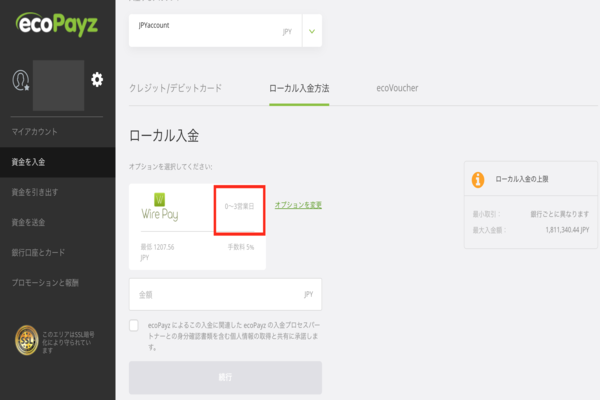
Task: Click the ecoPayz logo
Action: pyautogui.click(x=57, y=24)
